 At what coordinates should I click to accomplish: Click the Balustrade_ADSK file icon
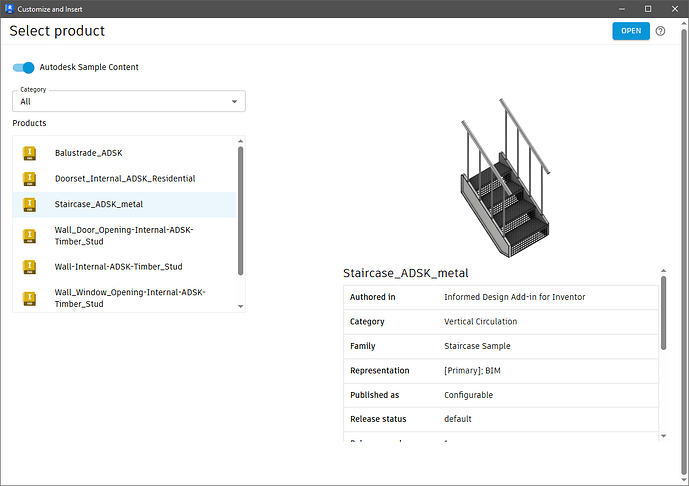29,153
